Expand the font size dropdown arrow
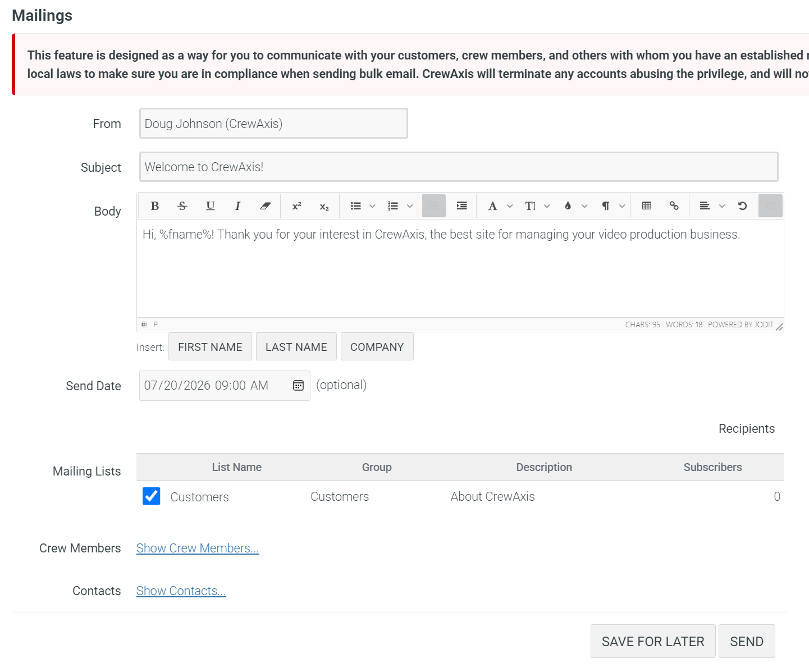This screenshot has width=809, height=672. 547,206
